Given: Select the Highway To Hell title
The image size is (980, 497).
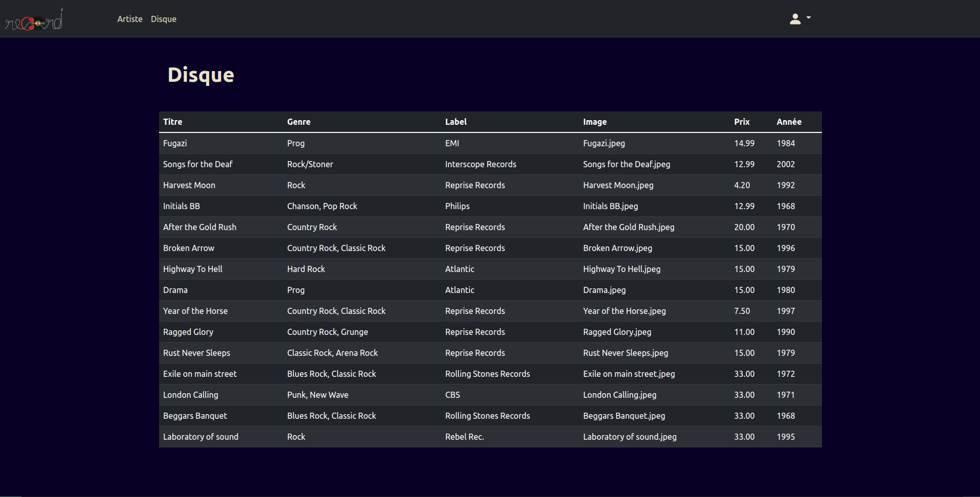Looking at the screenshot, I should (x=193, y=269).
